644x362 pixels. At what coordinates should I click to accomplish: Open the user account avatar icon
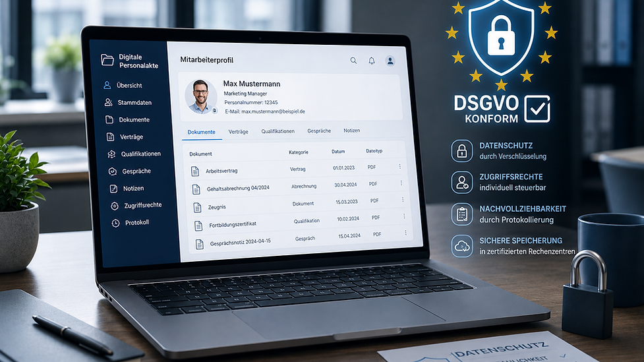[x=390, y=61]
